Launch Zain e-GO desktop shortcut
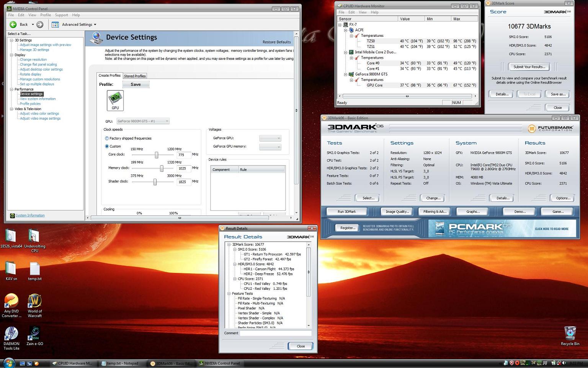This screenshot has width=588, height=368. point(34,336)
